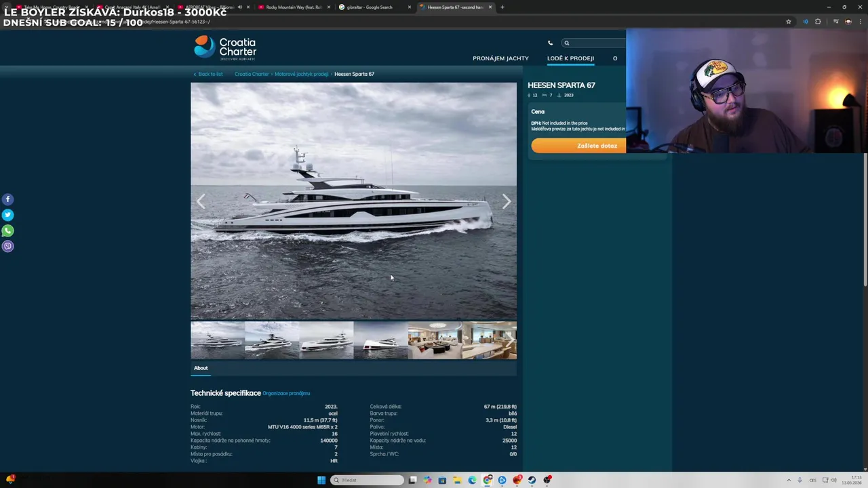Share page via Viber
Image resolution: width=868 pixels, height=488 pixels.
7,246
